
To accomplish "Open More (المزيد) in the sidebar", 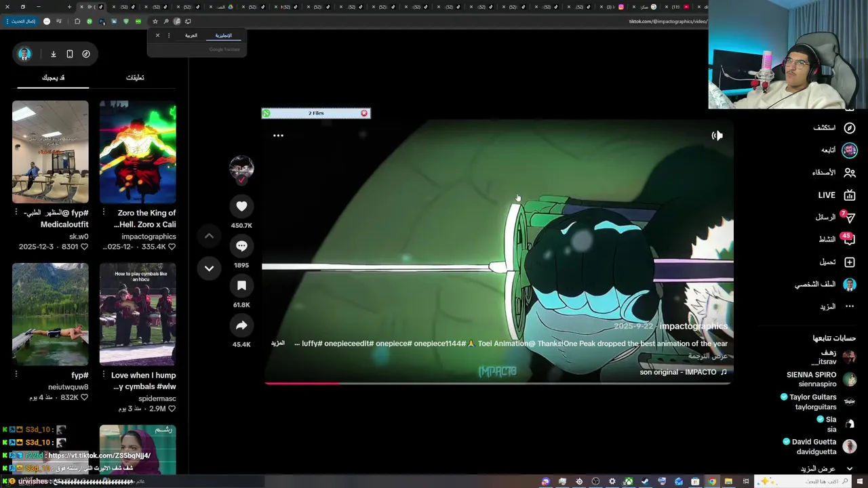I will click(x=837, y=306).
